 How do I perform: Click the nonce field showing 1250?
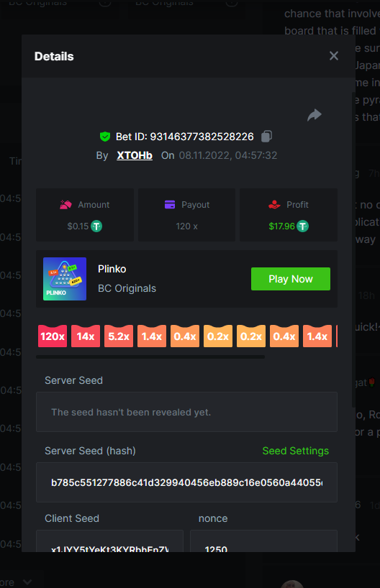pos(263,541)
